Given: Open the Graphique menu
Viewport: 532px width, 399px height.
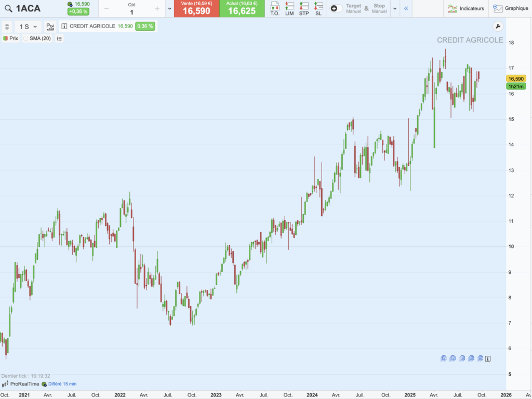Looking at the screenshot, I should tap(511, 8).
